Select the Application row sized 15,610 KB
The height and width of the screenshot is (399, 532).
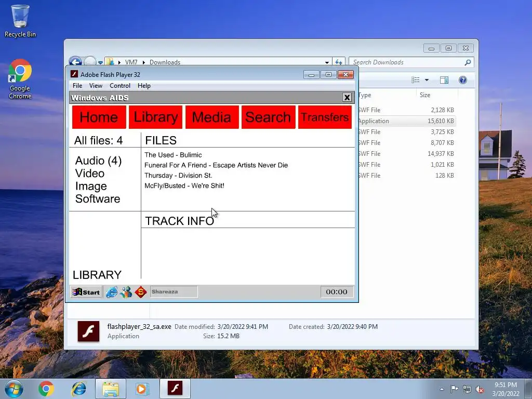pos(406,121)
